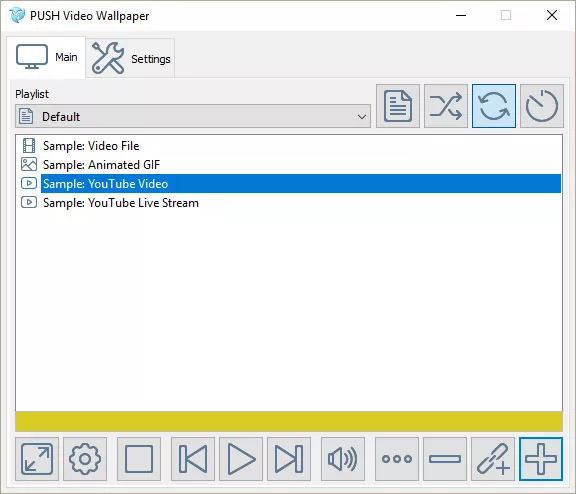576x494 pixels.
Task: Click the speaker volume icon
Action: click(343, 459)
